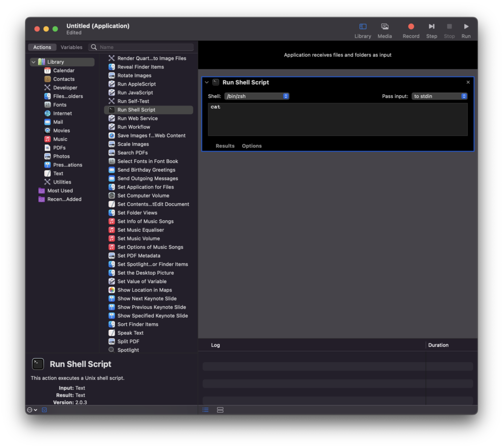
Task: Run the workflow
Action: (x=466, y=30)
